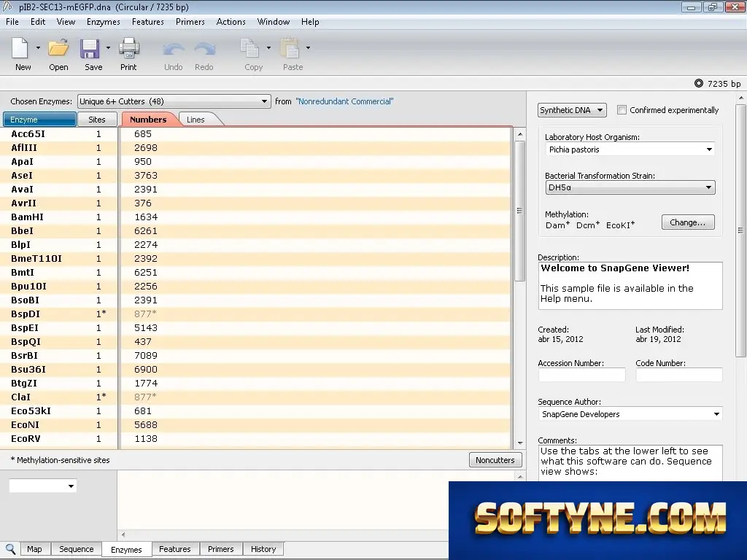Open the Enzymes menu

(104, 22)
